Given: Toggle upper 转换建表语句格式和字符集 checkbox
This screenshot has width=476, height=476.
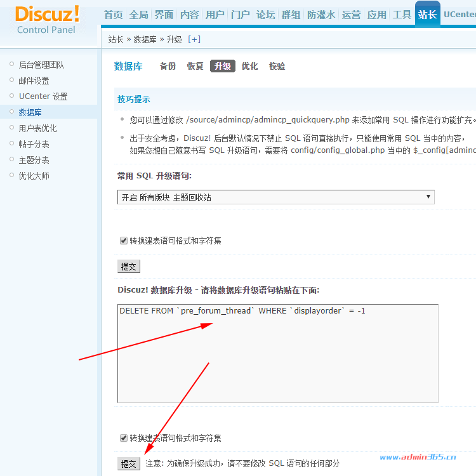Looking at the screenshot, I should coord(124,241).
